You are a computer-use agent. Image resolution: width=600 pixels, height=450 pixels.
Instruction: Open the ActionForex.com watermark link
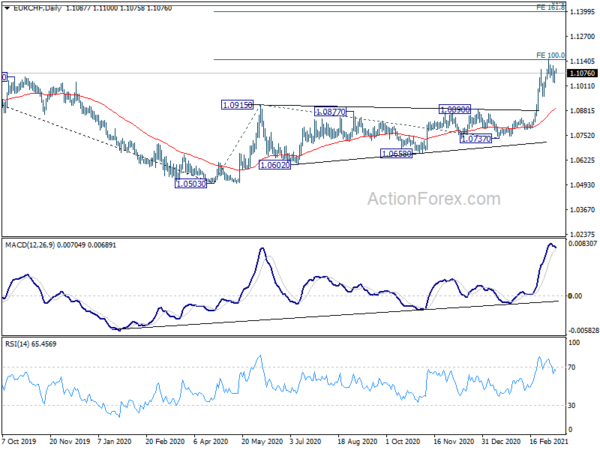tap(434, 199)
